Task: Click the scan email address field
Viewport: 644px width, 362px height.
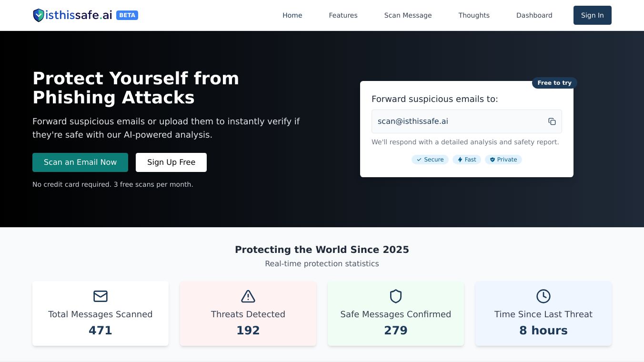Action: click(457, 121)
